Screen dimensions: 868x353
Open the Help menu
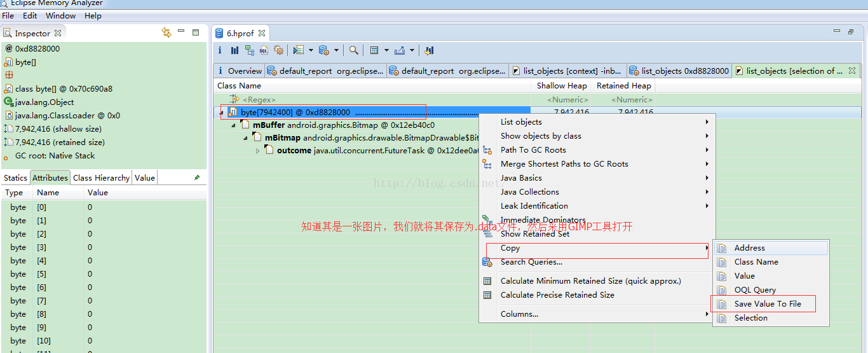click(93, 15)
